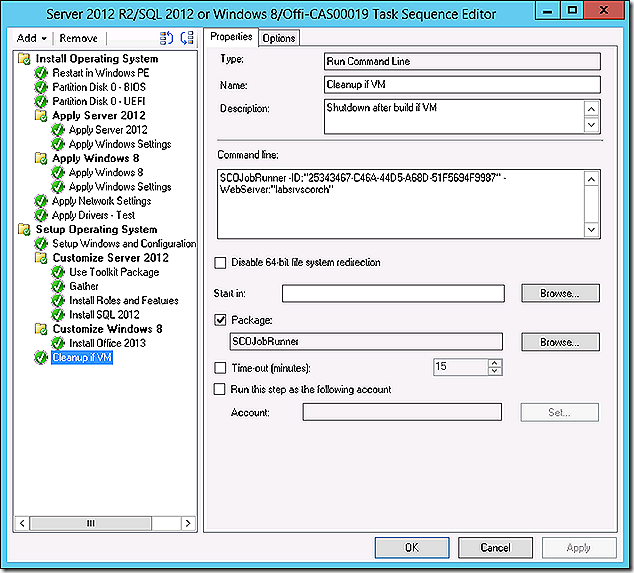The image size is (634, 573).
Task: Select the Properties tab
Action: pyautogui.click(x=231, y=37)
